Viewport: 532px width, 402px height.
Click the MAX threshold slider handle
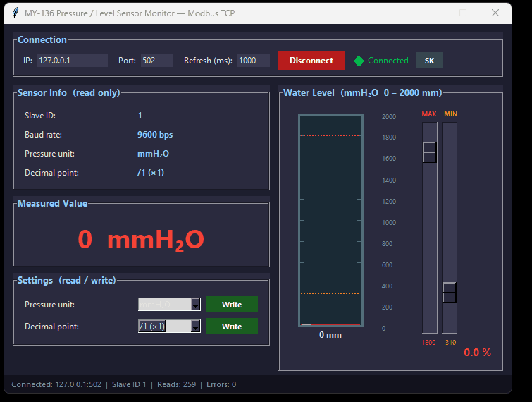point(430,152)
